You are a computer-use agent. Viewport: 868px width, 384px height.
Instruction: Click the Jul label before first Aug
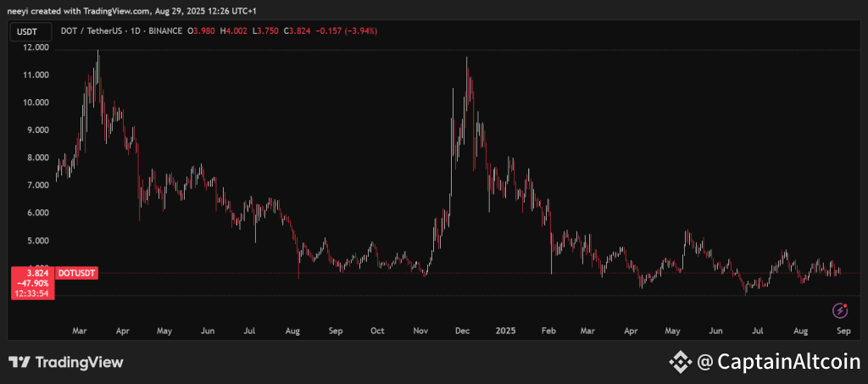(249, 331)
